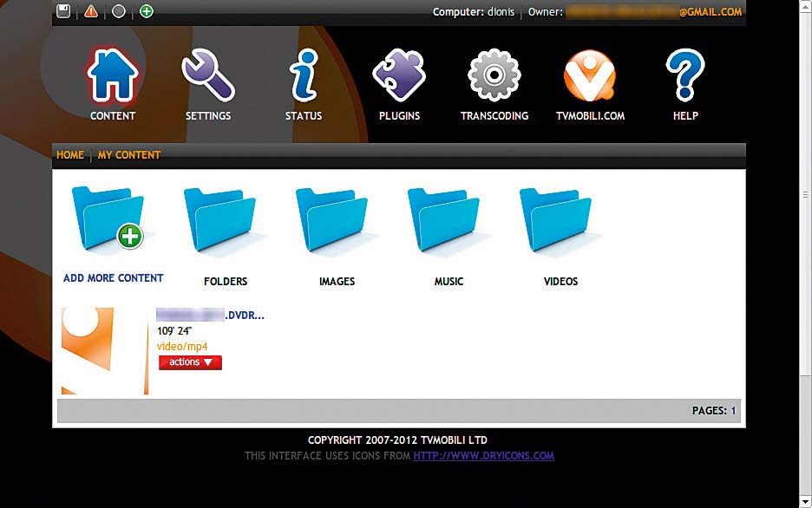Image resolution: width=812 pixels, height=508 pixels.
Task: Click the SETTINGS menu label
Action: tap(208, 116)
